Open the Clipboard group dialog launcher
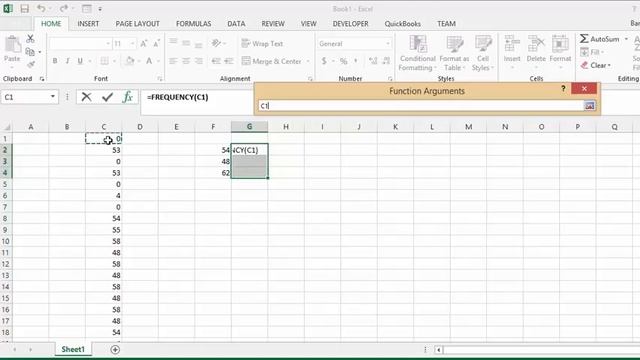This screenshot has height=360, width=640. [x=42, y=79]
